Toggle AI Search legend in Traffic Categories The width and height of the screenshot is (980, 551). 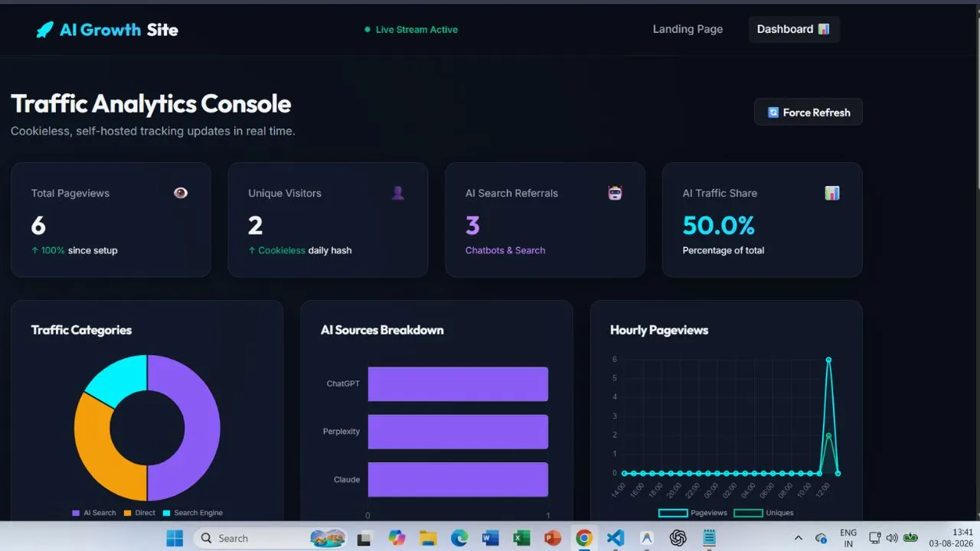[94, 513]
